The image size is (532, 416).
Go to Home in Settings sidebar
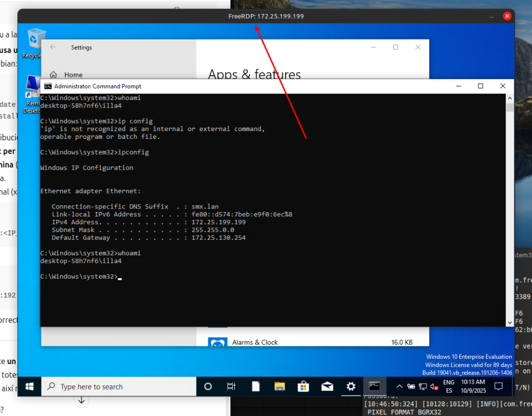73,75
